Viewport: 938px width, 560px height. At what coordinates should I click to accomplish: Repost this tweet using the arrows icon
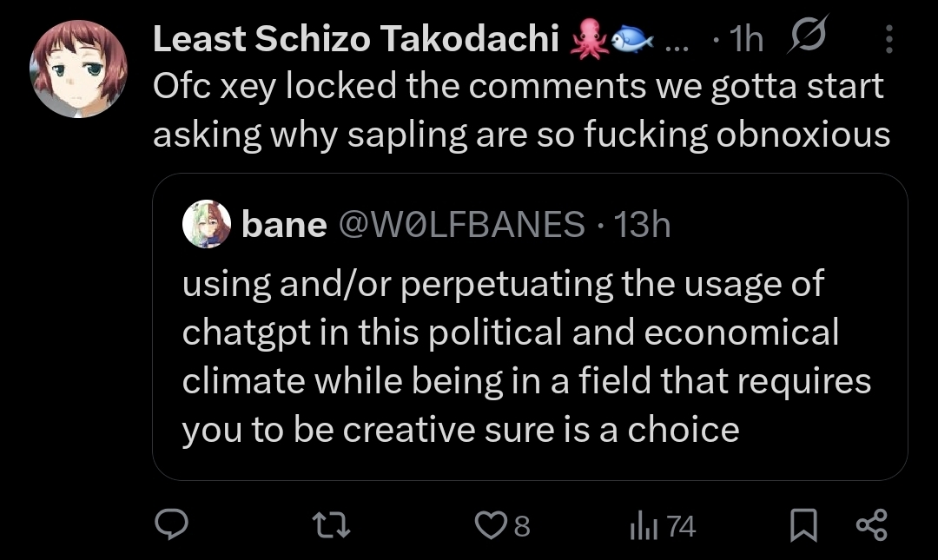click(x=333, y=524)
